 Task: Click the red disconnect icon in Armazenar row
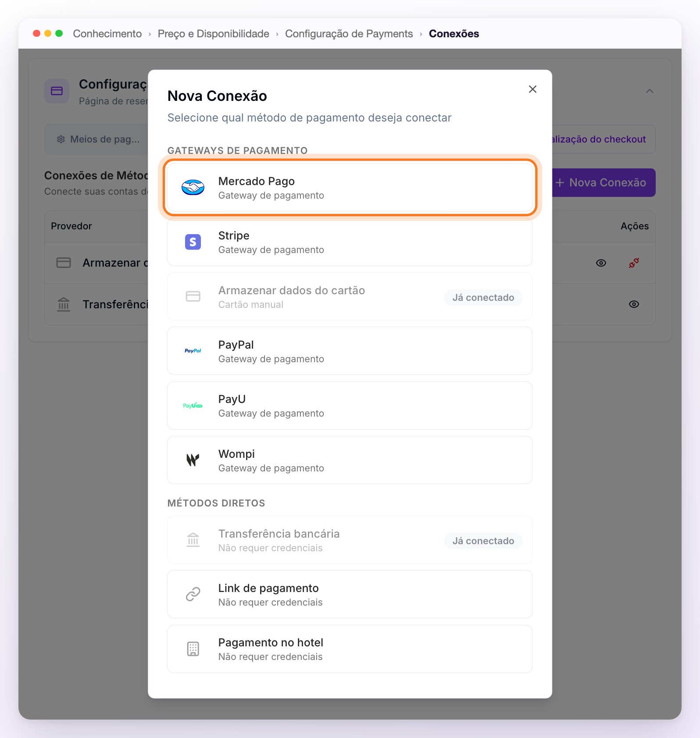[634, 263]
